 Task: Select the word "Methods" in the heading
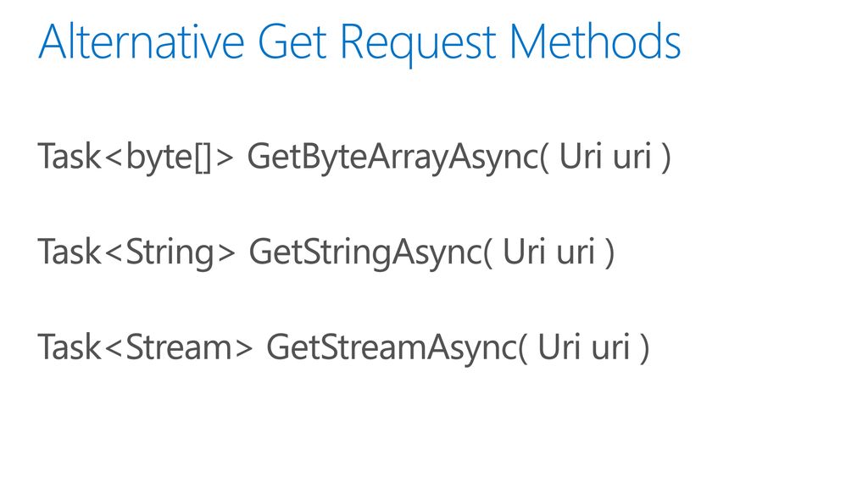click(595, 42)
